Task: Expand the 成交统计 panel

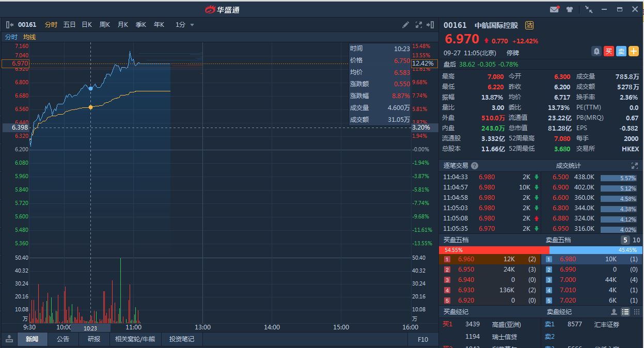Action: pos(634,166)
